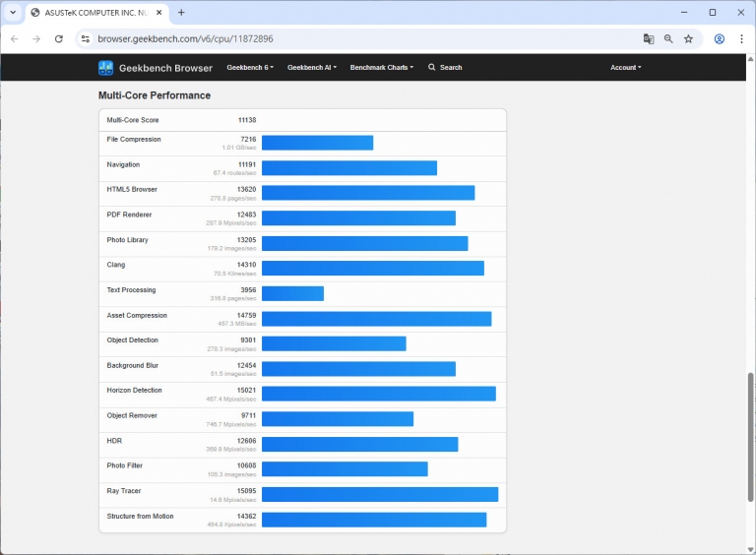The height and width of the screenshot is (555, 756).
Task: Click the scrollbar down arrow
Action: (750, 549)
